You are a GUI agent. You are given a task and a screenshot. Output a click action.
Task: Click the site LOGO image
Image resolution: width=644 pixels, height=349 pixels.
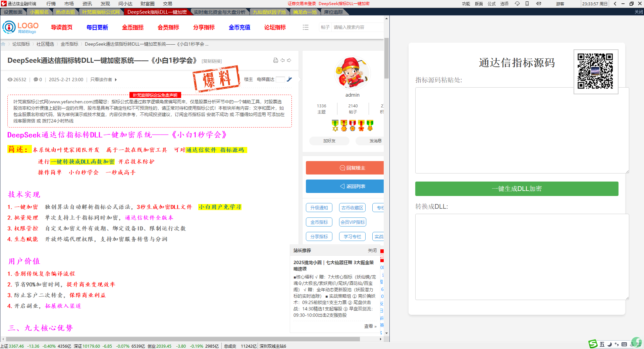tap(20, 27)
